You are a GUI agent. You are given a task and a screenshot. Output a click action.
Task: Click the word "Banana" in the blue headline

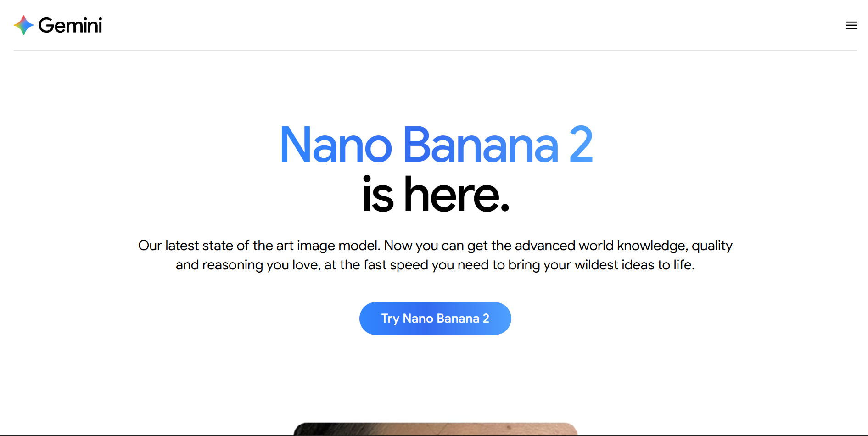(480, 145)
